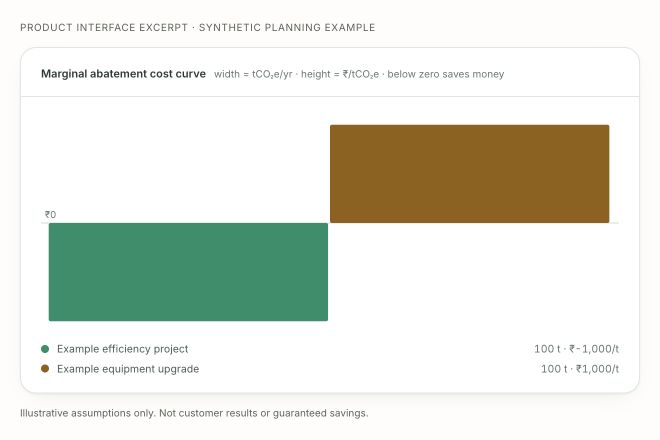Click the '₹0' axis label

point(51,215)
